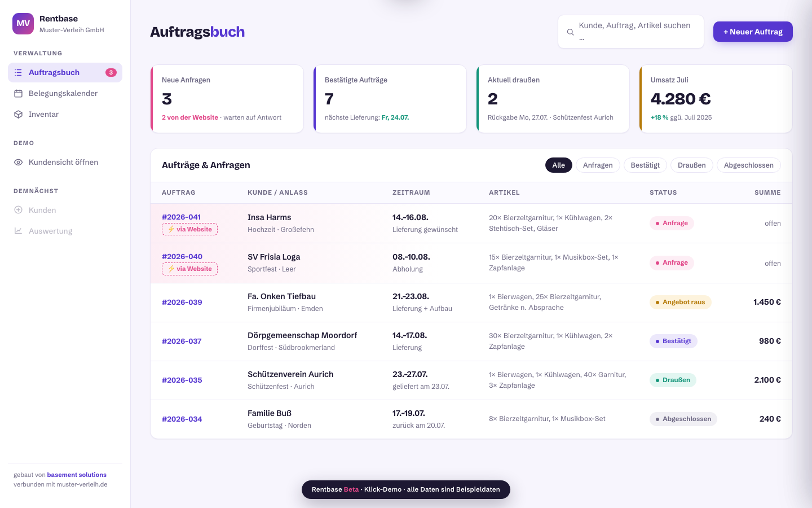Click the Umsatz Juli summary card
This screenshot has width=812, height=508.
[716, 99]
